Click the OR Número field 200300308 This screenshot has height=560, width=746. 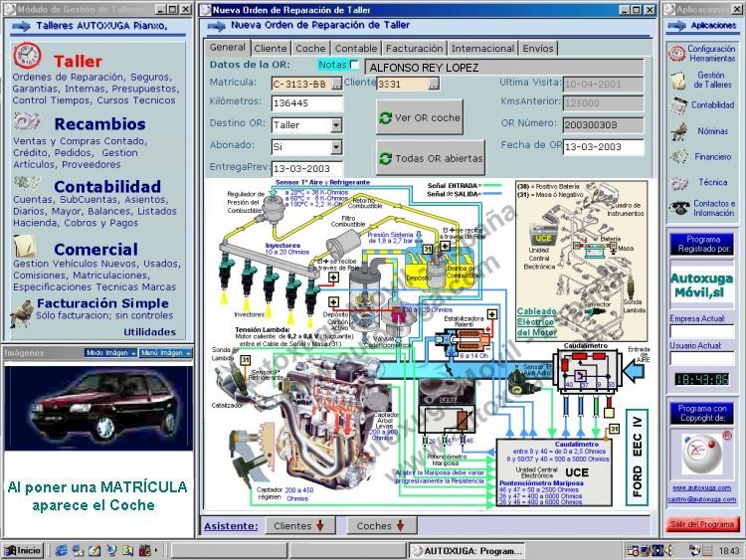[x=604, y=125]
